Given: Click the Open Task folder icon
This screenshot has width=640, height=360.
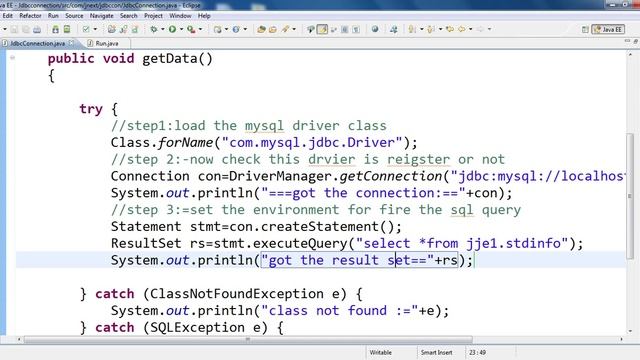Looking at the screenshot, I should [x=273, y=29].
